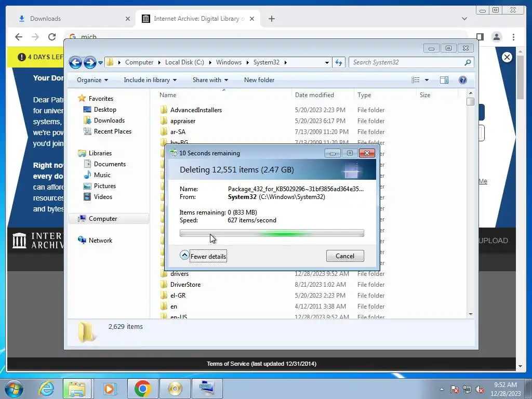Select Libraries in navigation pane
The height and width of the screenshot is (399, 532).
click(100, 153)
